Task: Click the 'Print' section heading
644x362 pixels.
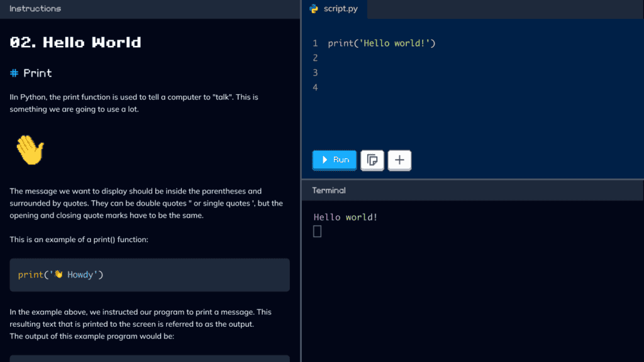Action: point(37,73)
